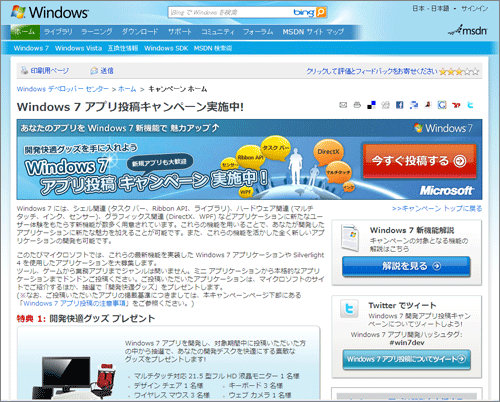Open the コミュニティ navigation tab

tap(218, 32)
